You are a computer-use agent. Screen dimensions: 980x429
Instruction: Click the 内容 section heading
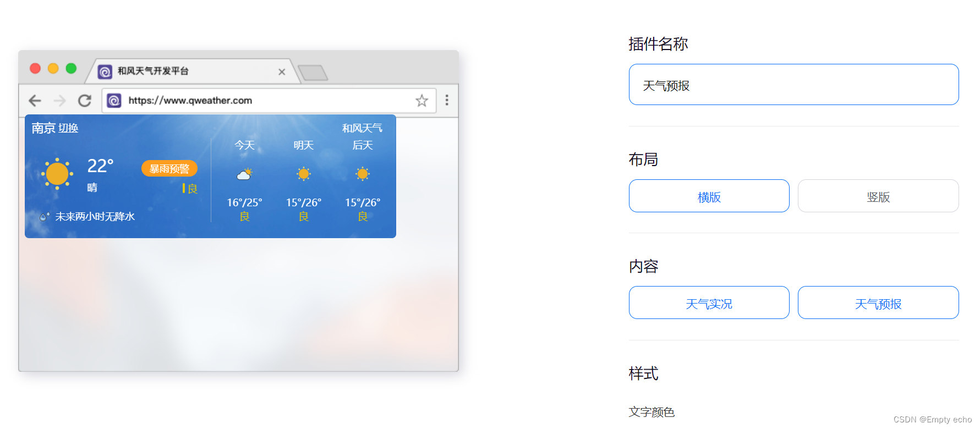click(x=643, y=266)
